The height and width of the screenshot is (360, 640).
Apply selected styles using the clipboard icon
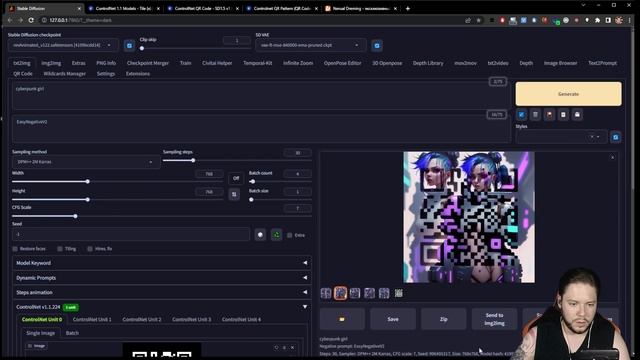click(x=563, y=115)
